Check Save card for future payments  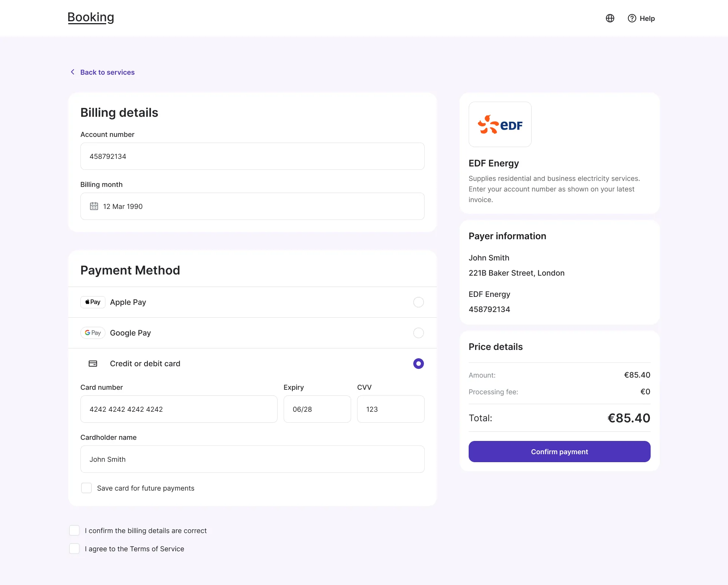coord(86,488)
